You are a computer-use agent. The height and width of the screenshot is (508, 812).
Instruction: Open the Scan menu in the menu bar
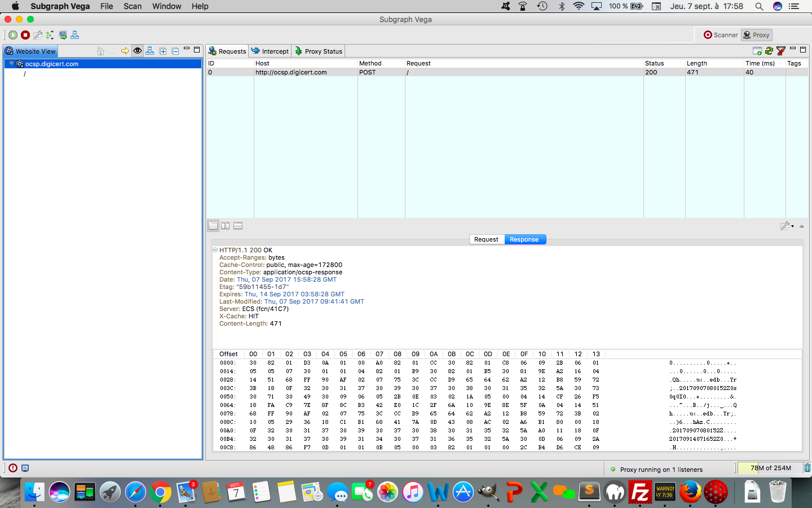pyautogui.click(x=132, y=6)
